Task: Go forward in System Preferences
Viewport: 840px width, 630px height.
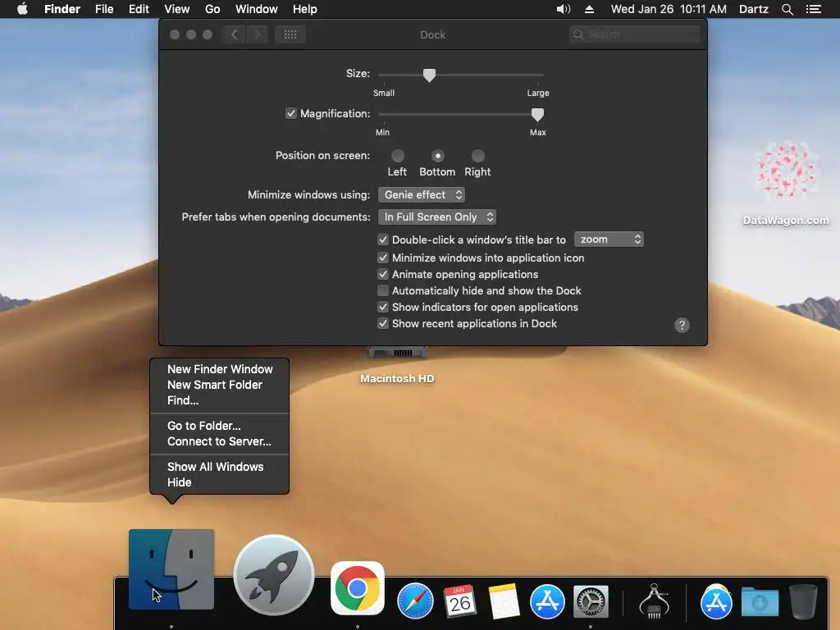Action: [257, 34]
